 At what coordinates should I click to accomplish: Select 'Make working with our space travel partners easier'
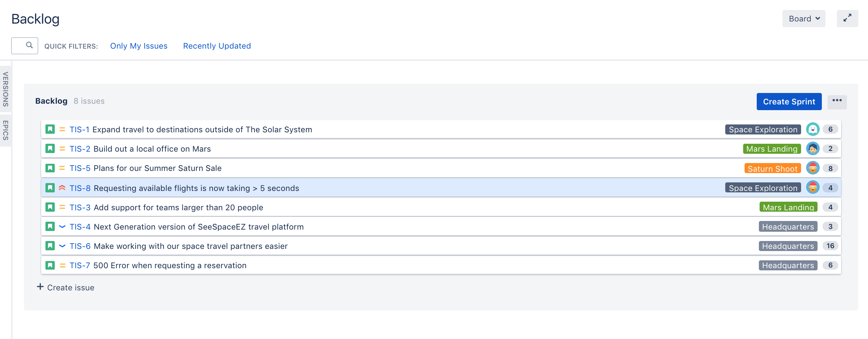(x=190, y=246)
